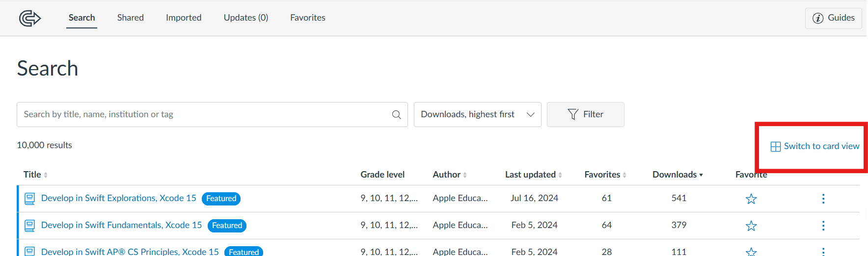
Task: Go to the Favorites tab
Action: 307,18
